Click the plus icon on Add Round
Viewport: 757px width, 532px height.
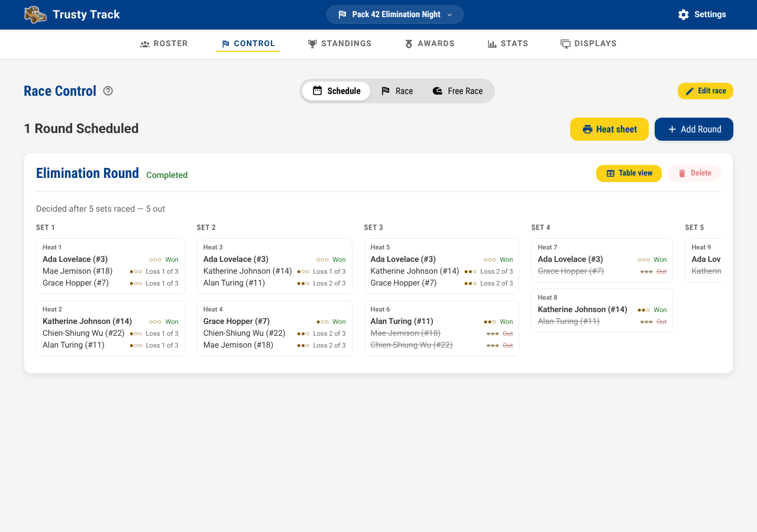pyautogui.click(x=672, y=129)
